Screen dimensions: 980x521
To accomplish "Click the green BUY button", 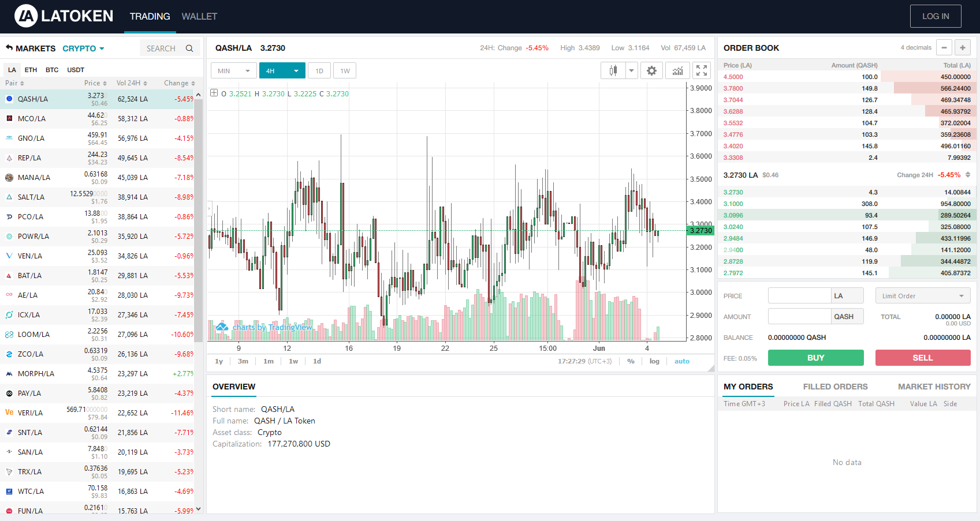I will [815, 358].
